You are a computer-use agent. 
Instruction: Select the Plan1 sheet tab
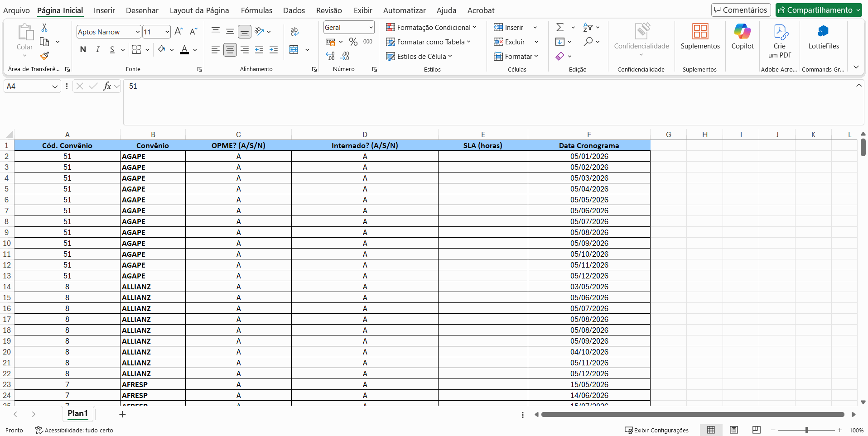(x=77, y=413)
